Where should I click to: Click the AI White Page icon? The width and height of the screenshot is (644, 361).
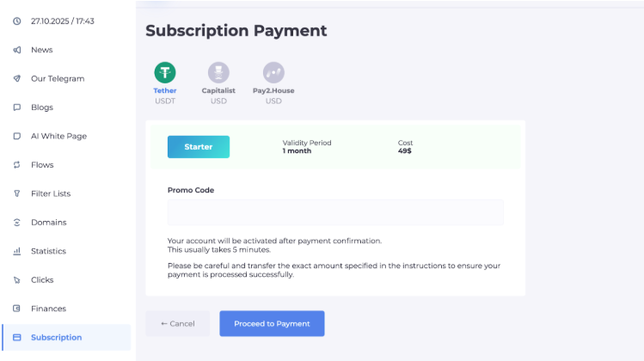(17, 136)
